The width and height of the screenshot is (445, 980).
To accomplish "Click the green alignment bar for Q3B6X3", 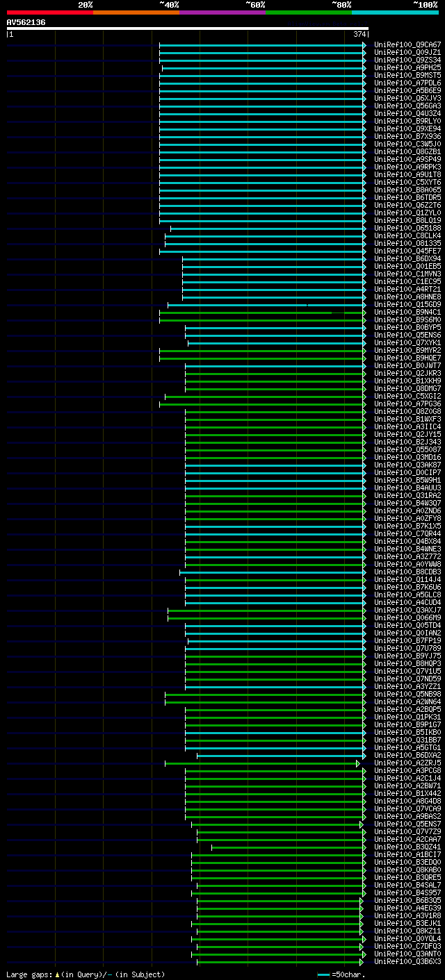I will click(x=280, y=962).
